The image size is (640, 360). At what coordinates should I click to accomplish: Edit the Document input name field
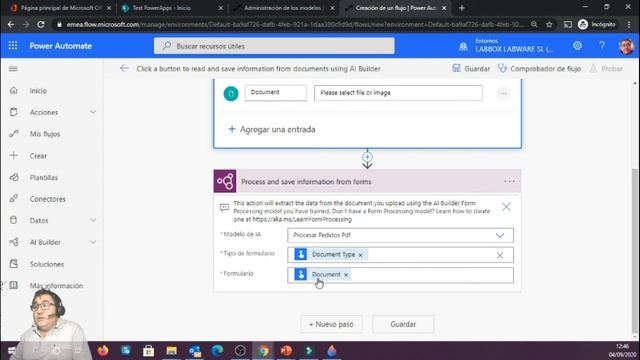coord(276,93)
